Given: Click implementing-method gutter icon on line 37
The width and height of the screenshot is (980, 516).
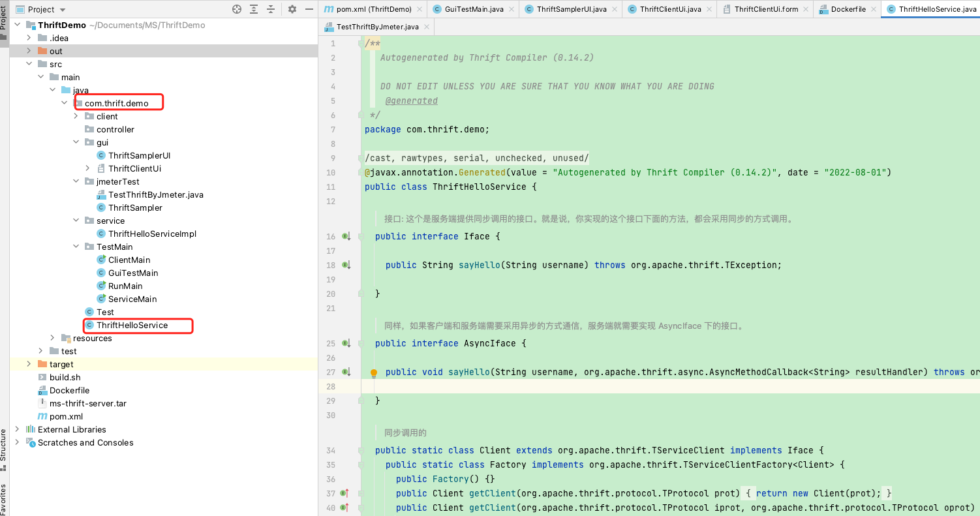Looking at the screenshot, I should 346,493.
